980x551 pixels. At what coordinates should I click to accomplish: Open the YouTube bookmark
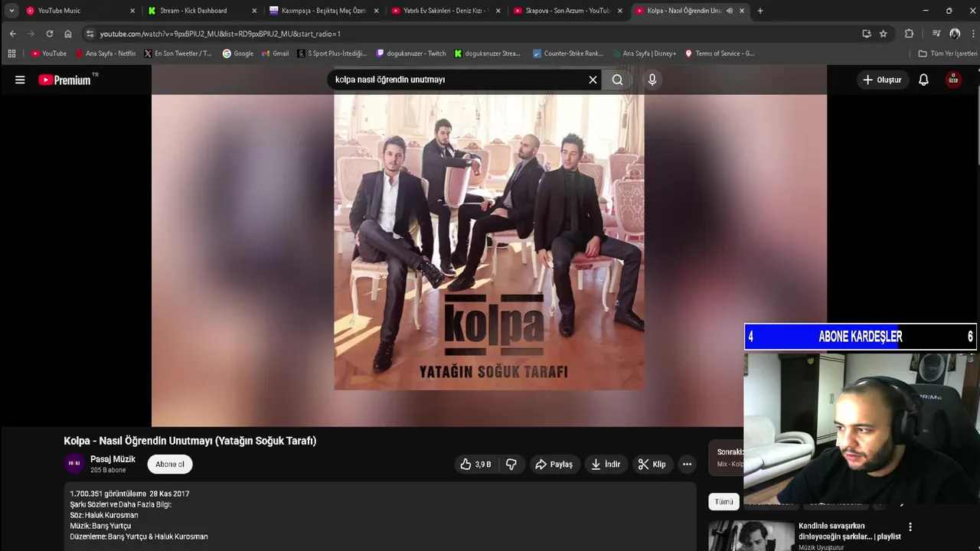pos(49,54)
